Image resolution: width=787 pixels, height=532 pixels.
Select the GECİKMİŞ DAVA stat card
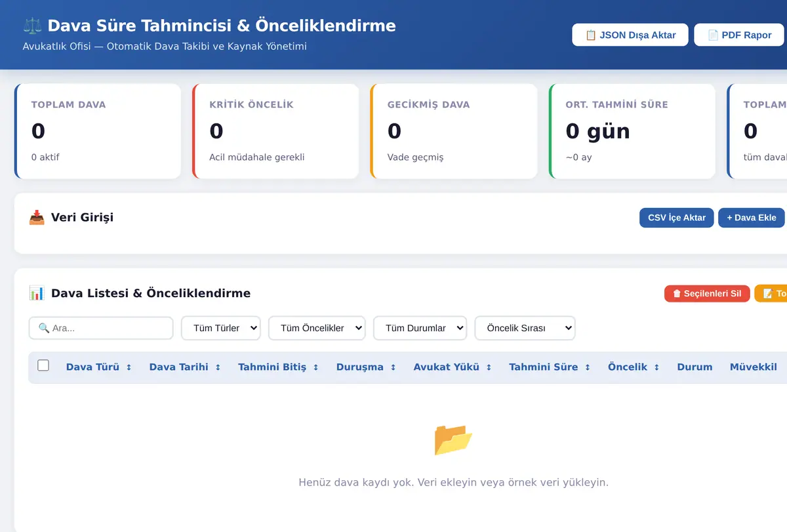click(454, 131)
